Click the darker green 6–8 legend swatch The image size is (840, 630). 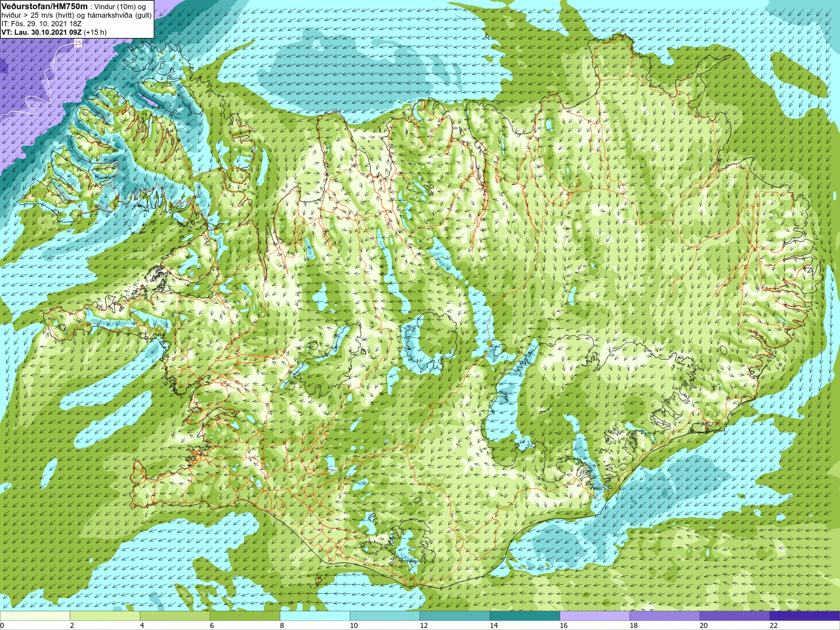245,616
